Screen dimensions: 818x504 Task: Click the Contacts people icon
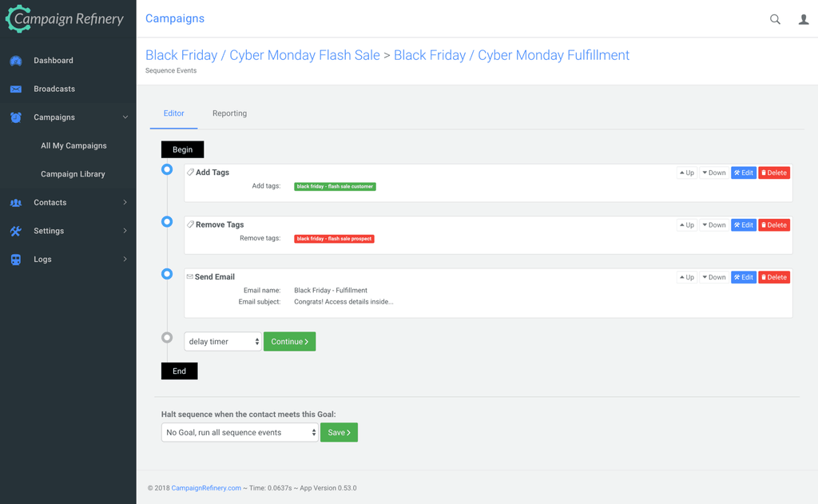16,202
